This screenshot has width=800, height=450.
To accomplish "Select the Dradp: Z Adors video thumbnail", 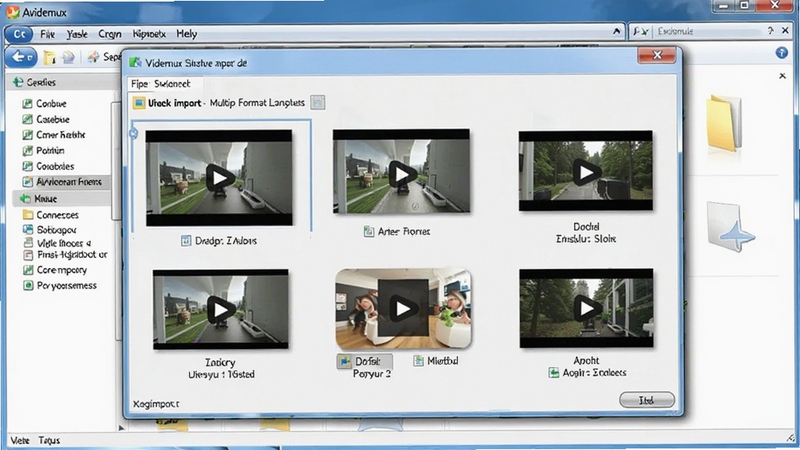I will point(219,178).
